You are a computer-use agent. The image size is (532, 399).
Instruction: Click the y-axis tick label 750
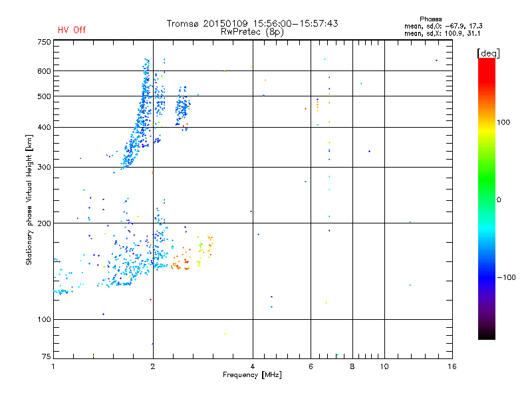pyautogui.click(x=44, y=42)
